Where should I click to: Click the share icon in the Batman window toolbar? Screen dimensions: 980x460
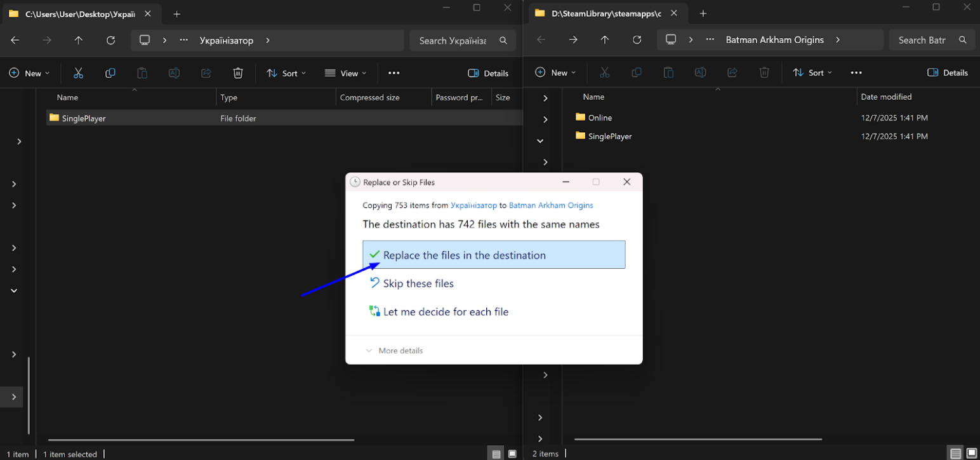tap(732, 72)
